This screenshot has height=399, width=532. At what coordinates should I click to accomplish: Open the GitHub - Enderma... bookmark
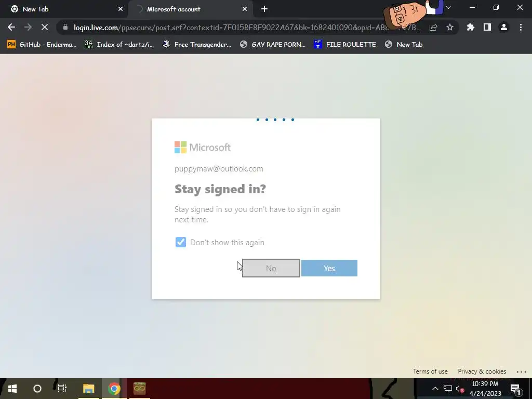pos(42,45)
